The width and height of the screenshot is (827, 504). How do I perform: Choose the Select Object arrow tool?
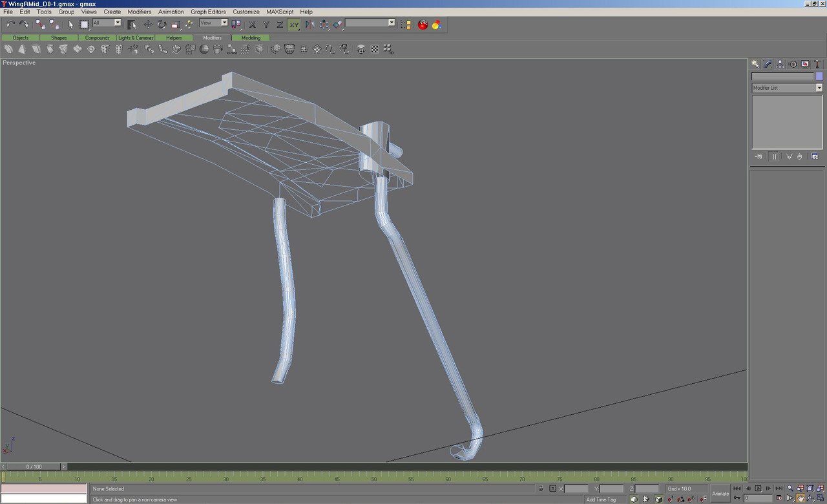point(70,25)
